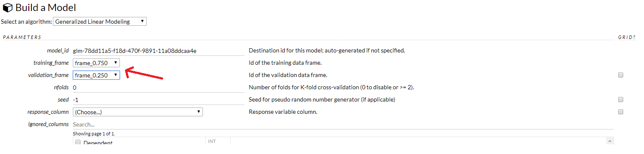The image size is (644, 154).
Task: Click the column list scroll-up arrow
Action: (610, 141)
